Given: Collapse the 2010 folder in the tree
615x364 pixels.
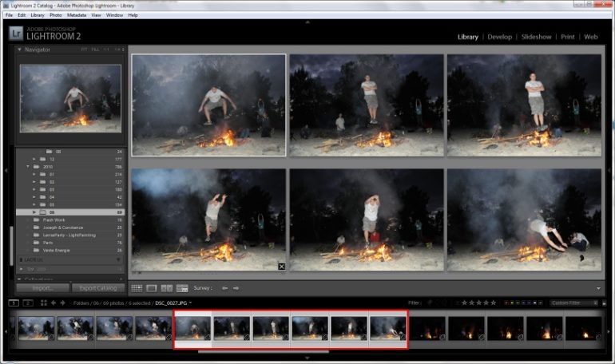Looking at the screenshot, I should pos(28,166).
